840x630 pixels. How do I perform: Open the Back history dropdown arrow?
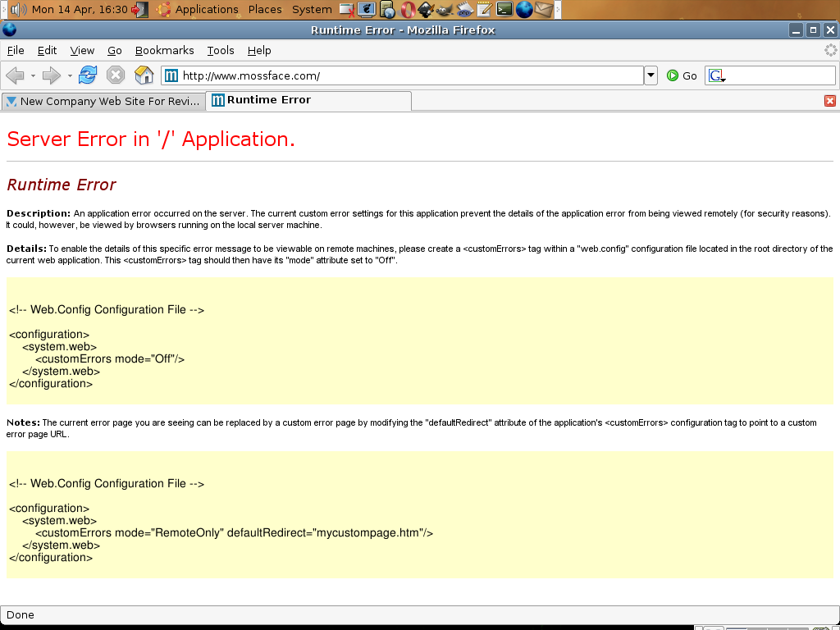click(33, 76)
